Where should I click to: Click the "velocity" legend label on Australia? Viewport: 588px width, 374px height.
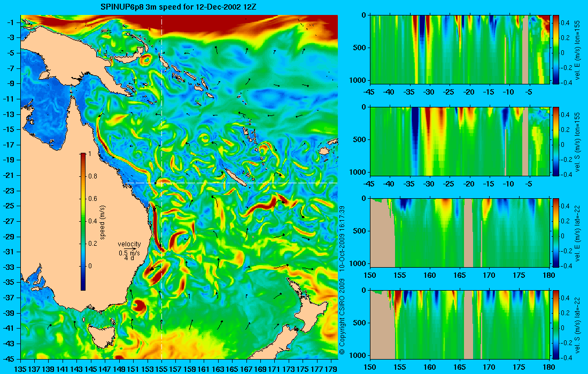[129, 244]
